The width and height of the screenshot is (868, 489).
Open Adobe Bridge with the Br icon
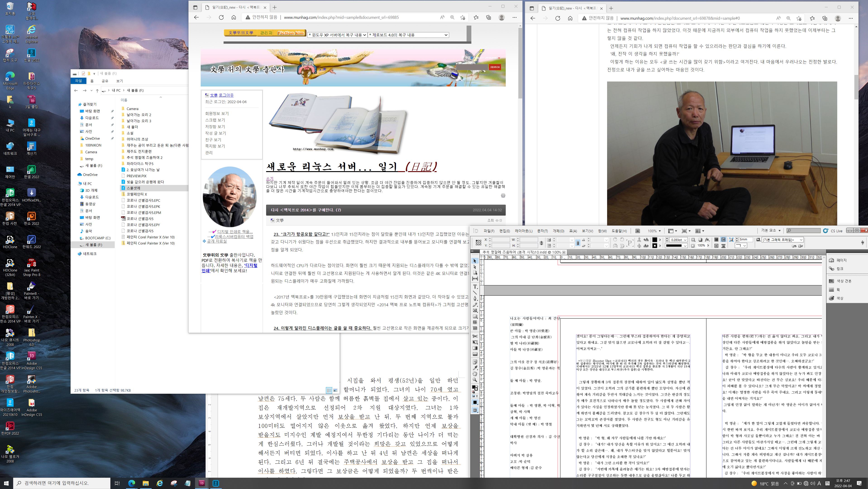pyautogui.click(x=637, y=231)
